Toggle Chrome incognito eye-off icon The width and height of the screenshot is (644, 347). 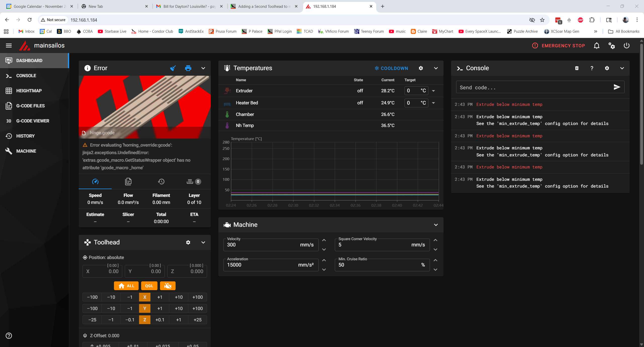[532, 20]
